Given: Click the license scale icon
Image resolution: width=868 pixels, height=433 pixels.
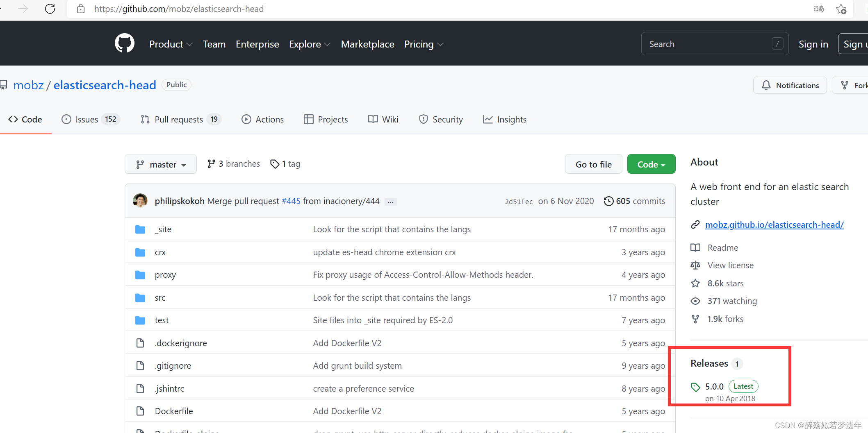Looking at the screenshot, I should [x=695, y=265].
